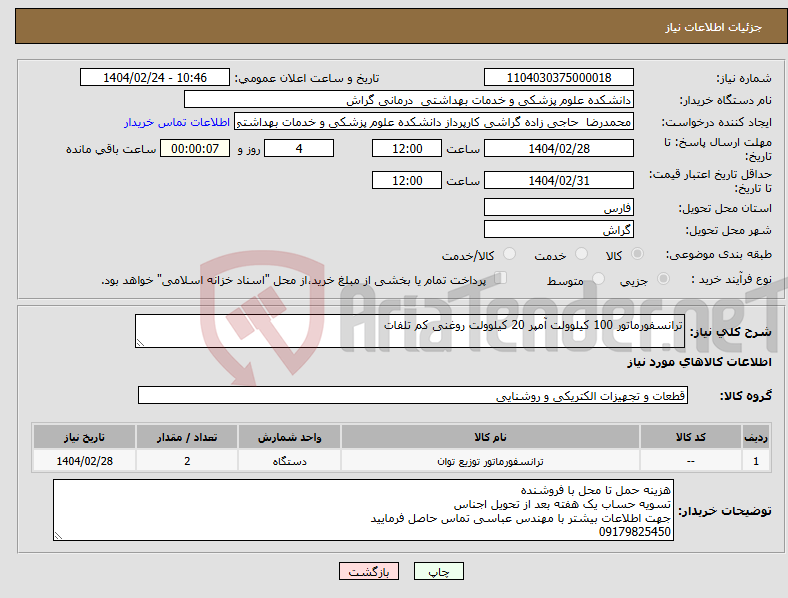Image resolution: width=788 pixels, height=598 pixels.
Task: Select the جزیی purchase type radio
Action: click(663, 279)
